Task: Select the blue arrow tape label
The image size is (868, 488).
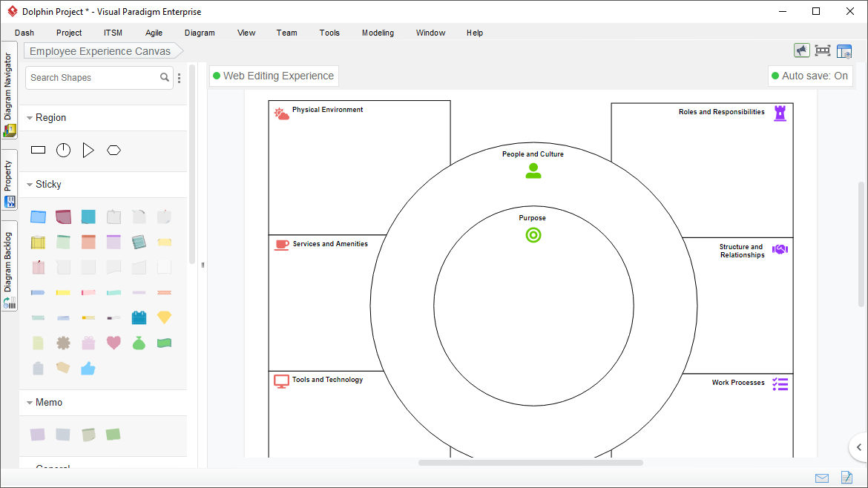Action: coord(38,292)
